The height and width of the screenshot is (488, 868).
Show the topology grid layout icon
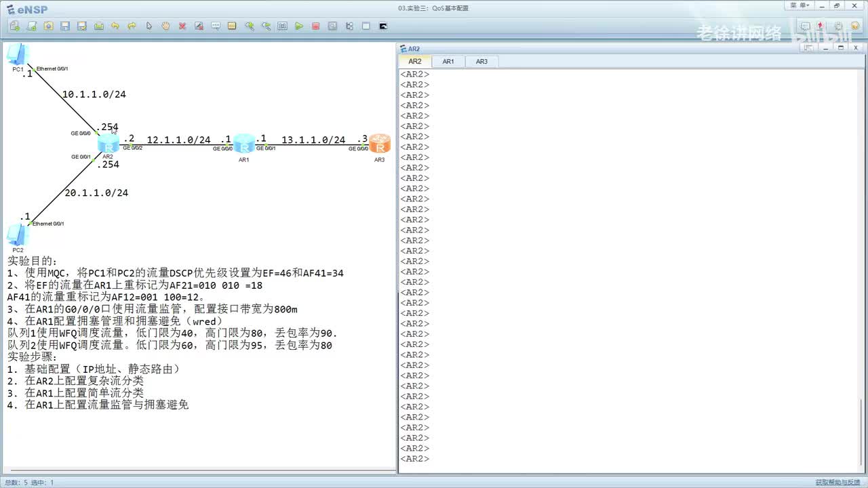pos(349,26)
